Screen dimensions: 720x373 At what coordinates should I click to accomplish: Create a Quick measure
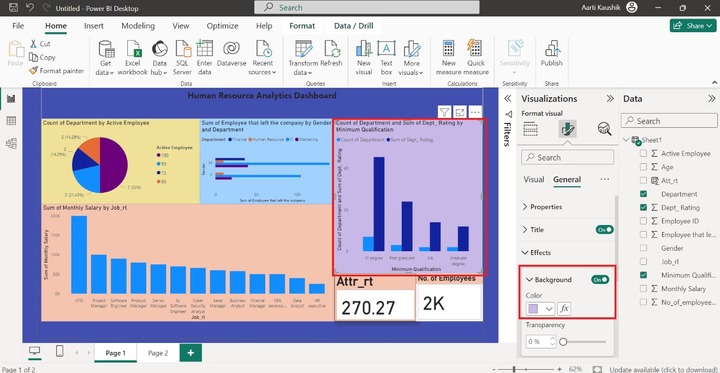tap(476, 58)
